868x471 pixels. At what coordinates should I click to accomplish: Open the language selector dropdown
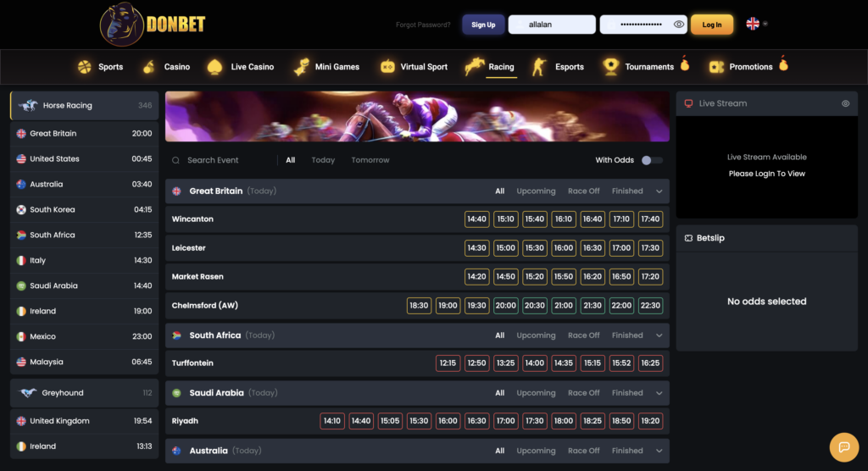click(x=757, y=24)
